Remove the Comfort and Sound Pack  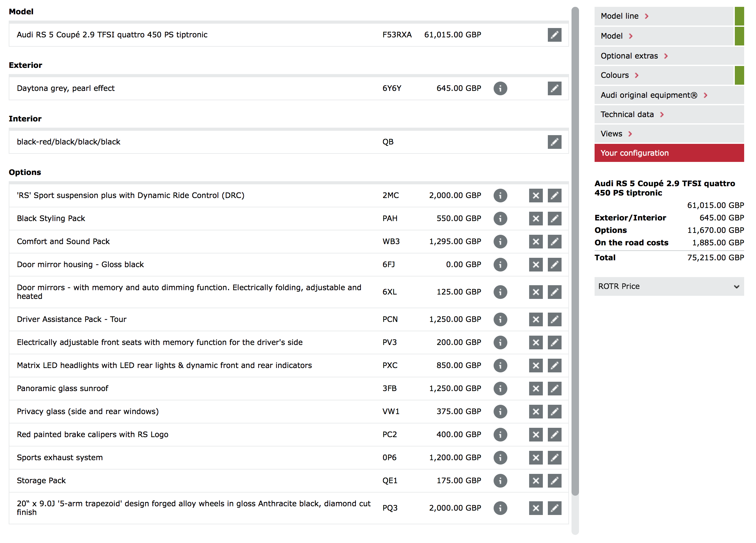(x=536, y=242)
